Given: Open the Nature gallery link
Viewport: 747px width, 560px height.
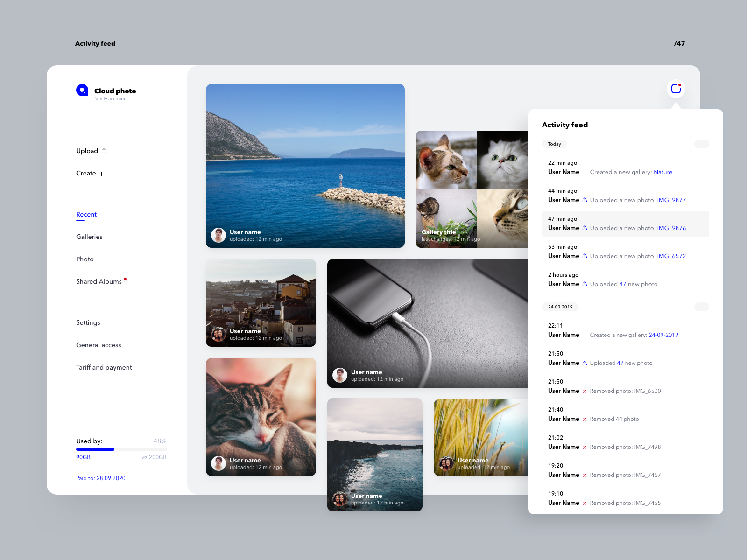Looking at the screenshot, I should (x=662, y=172).
